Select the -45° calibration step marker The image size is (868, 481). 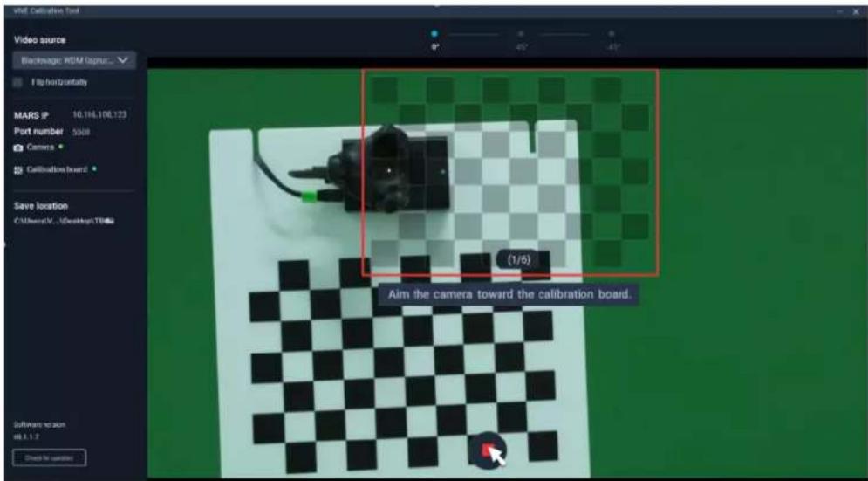pyautogui.click(x=612, y=34)
